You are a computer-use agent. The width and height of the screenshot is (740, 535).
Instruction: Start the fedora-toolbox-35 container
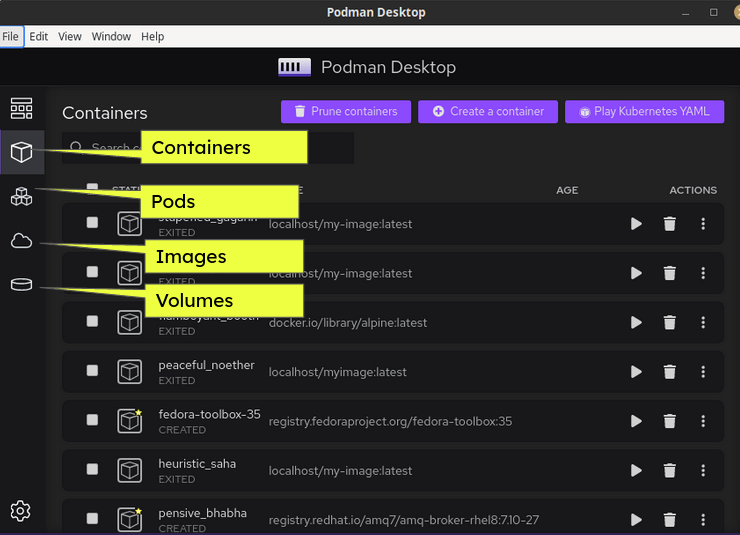pos(636,421)
